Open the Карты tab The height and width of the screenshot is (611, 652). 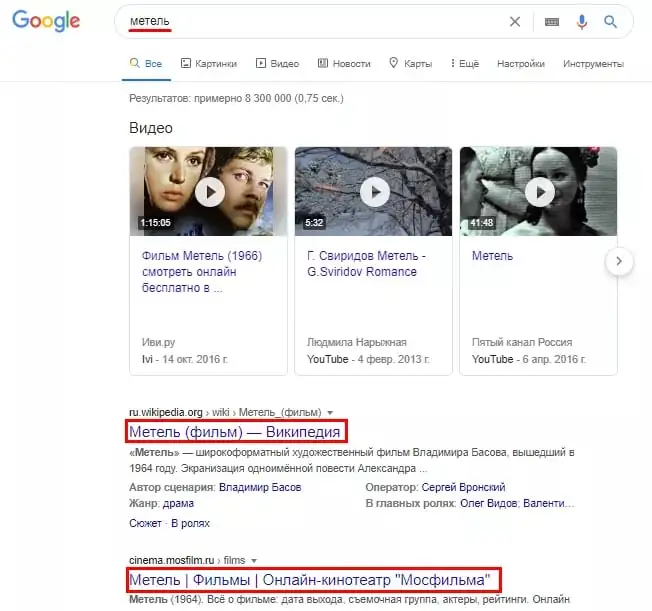coord(410,64)
